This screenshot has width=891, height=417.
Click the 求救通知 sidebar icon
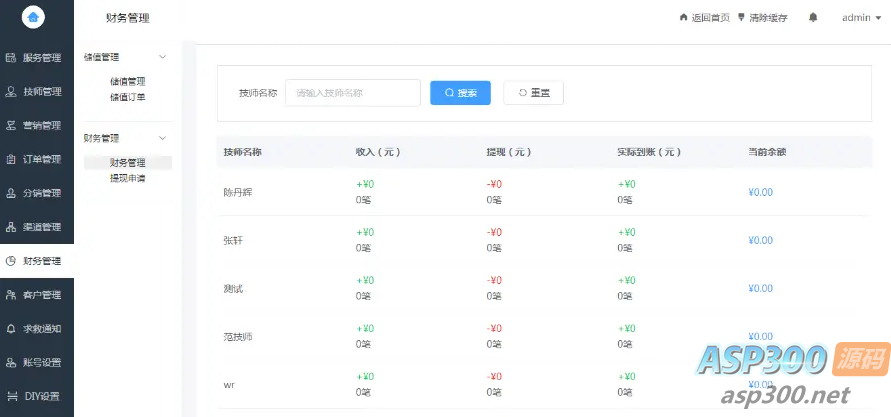click(x=11, y=329)
